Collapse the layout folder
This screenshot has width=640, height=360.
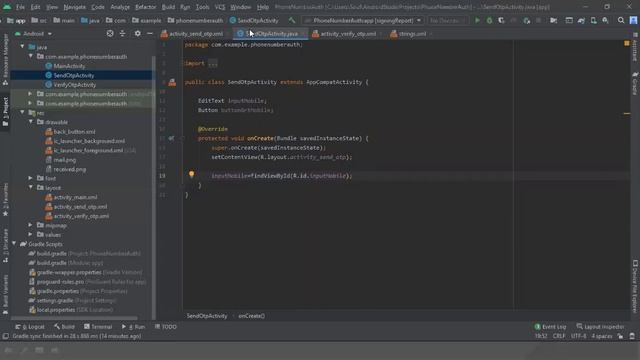pos(31,187)
